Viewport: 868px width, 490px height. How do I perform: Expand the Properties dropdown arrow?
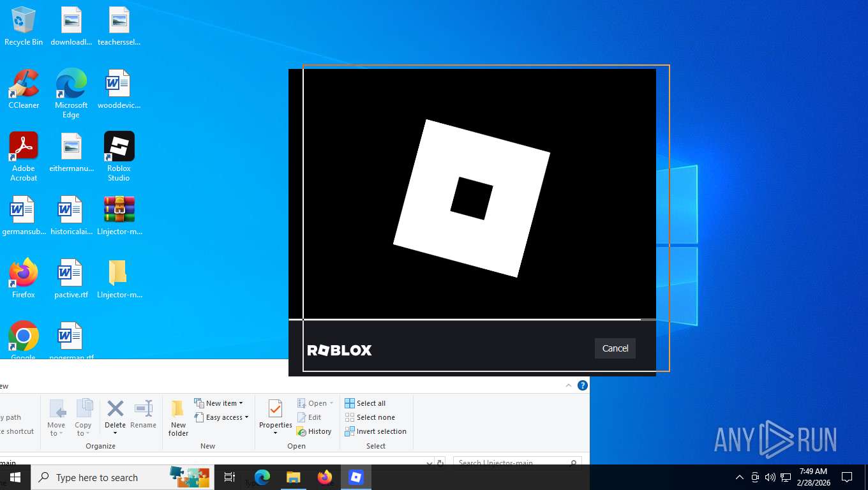pos(275,433)
